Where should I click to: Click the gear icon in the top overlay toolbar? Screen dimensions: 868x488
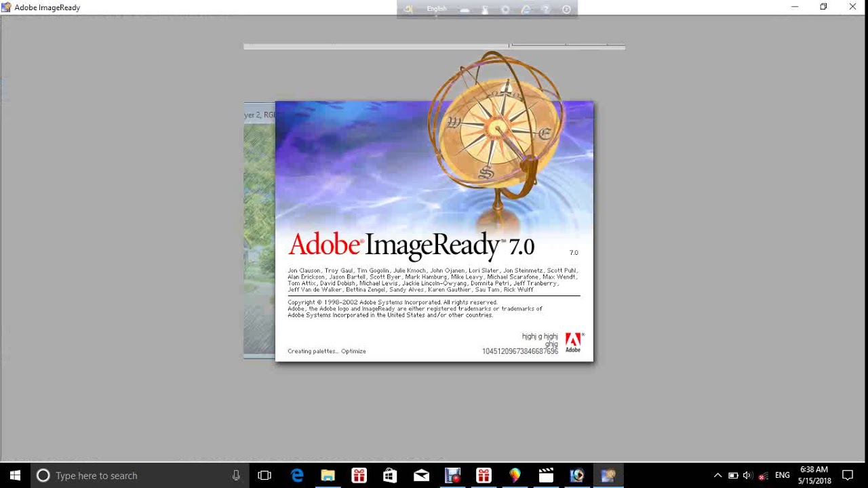coord(505,9)
